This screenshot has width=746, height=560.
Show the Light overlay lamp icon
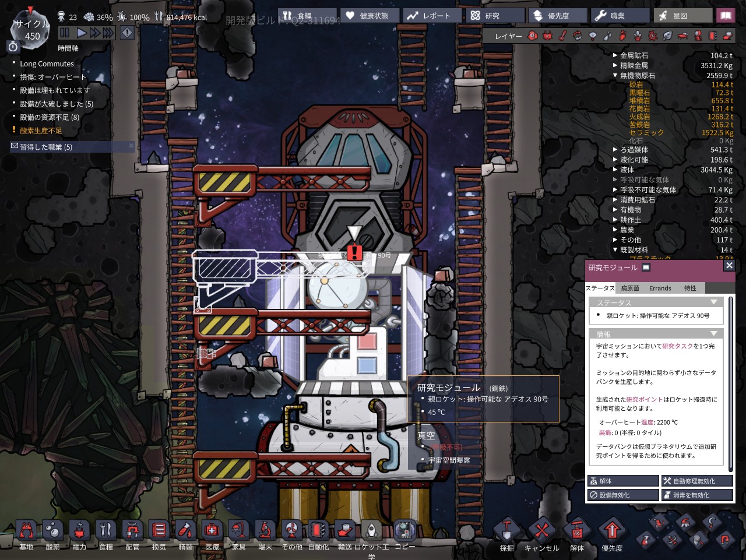pyautogui.click(x=593, y=36)
